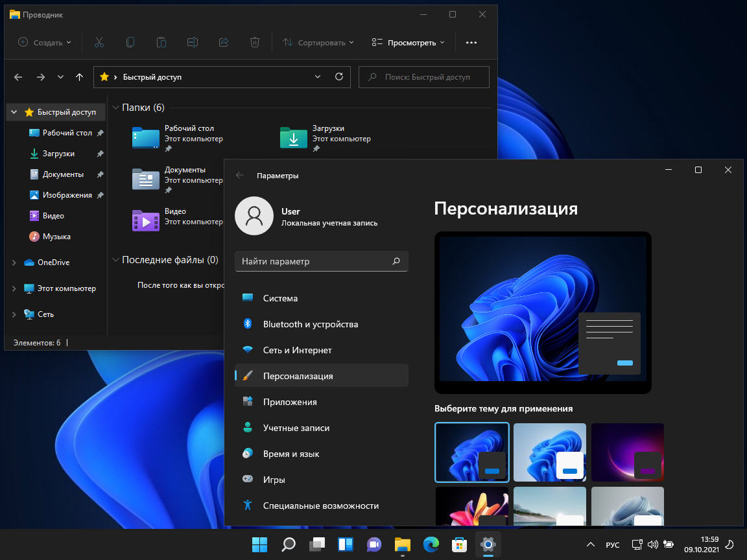Open the Сортировать dropdown menu
The image size is (747, 560).
[318, 42]
